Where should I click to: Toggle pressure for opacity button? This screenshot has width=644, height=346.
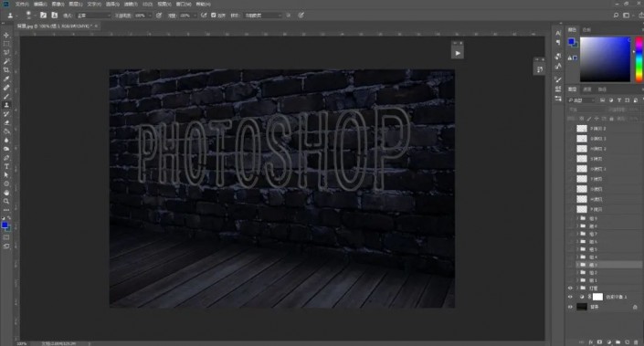pos(159,16)
